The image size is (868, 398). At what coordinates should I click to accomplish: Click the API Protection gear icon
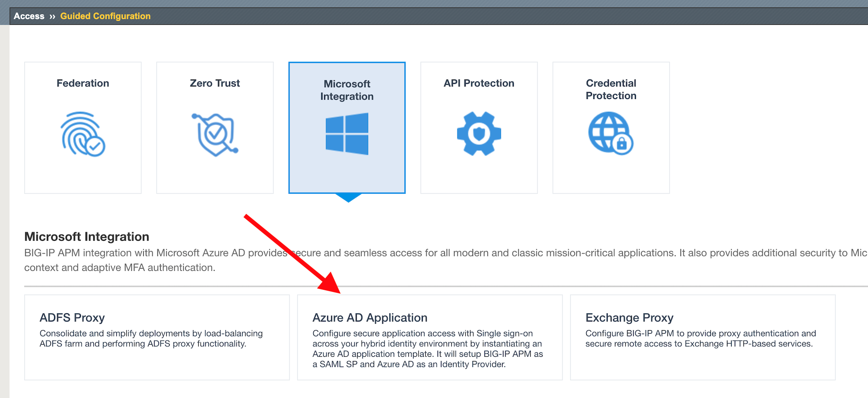click(x=479, y=133)
